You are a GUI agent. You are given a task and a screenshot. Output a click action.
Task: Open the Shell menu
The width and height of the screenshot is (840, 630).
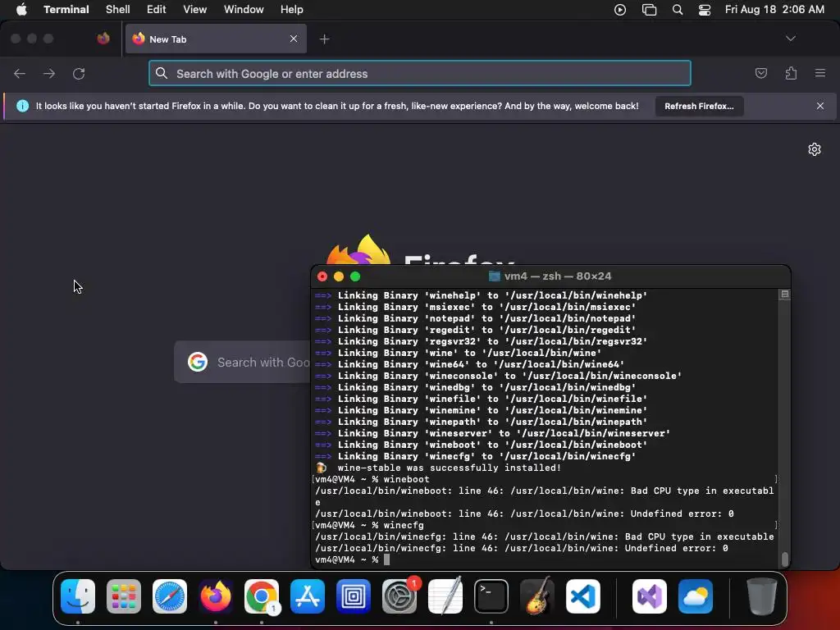(118, 10)
